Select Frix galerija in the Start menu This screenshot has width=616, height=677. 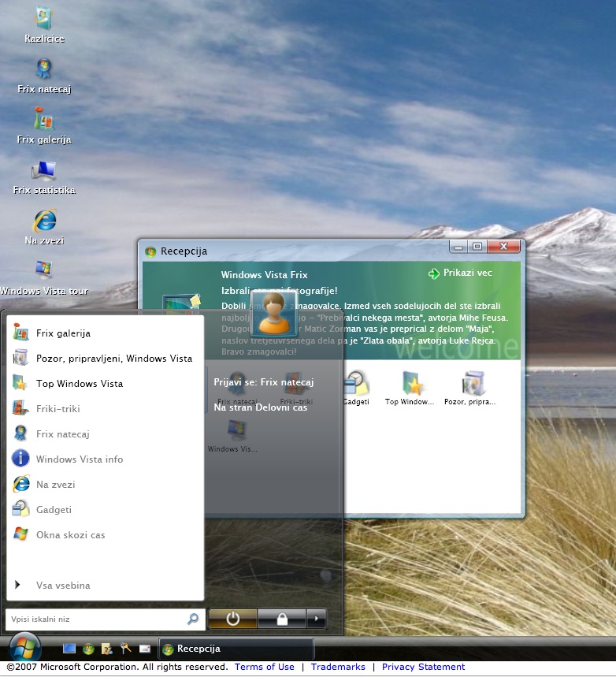coord(106,333)
